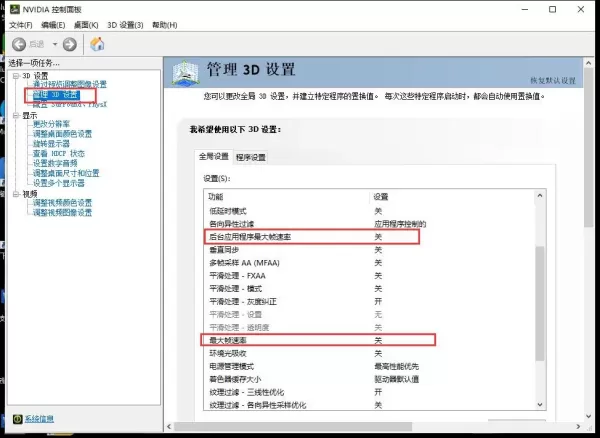Open 更改分辨率 in the tree
The height and width of the screenshot is (438, 600).
(51, 124)
